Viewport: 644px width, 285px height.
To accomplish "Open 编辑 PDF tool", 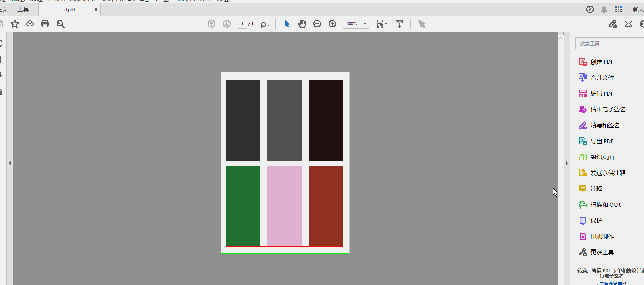I will [602, 94].
